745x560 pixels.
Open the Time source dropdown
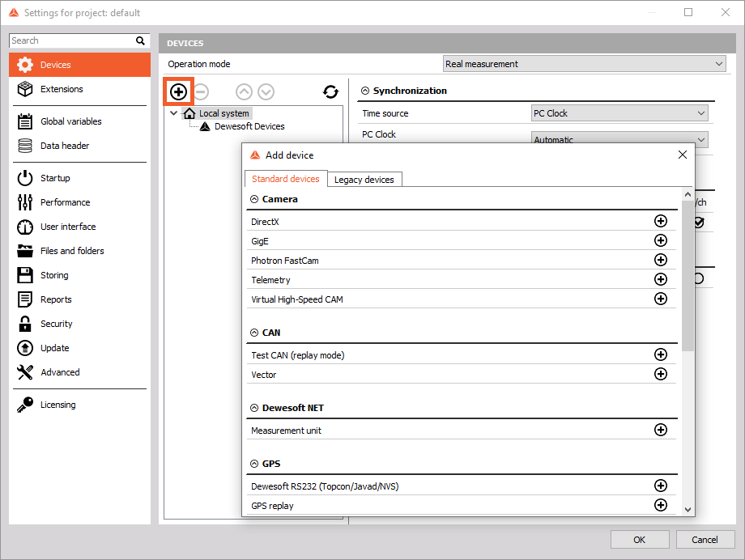coord(619,113)
